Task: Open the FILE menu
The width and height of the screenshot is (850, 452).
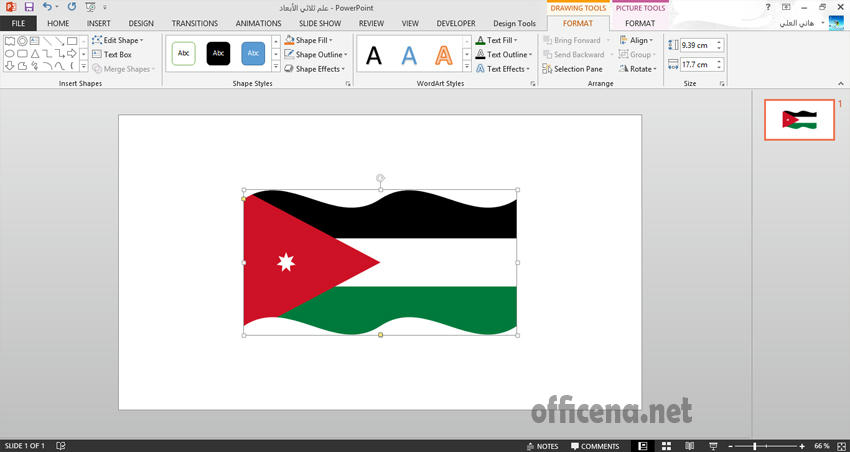Action: pos(18,23)
